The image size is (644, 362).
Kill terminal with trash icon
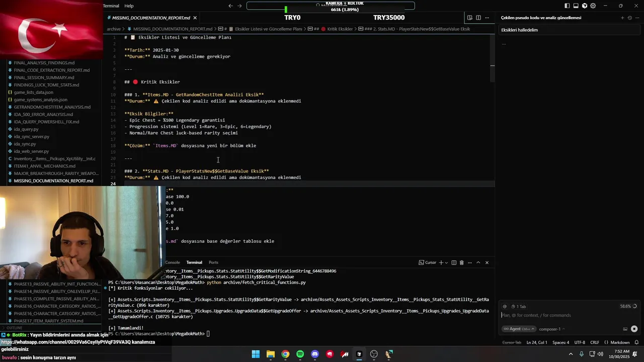(x=461, y=262)
